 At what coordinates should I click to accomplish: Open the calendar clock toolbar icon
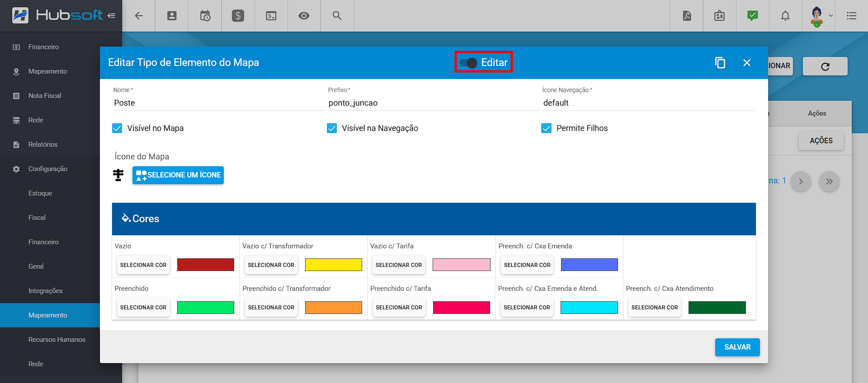tap(205, 16)
